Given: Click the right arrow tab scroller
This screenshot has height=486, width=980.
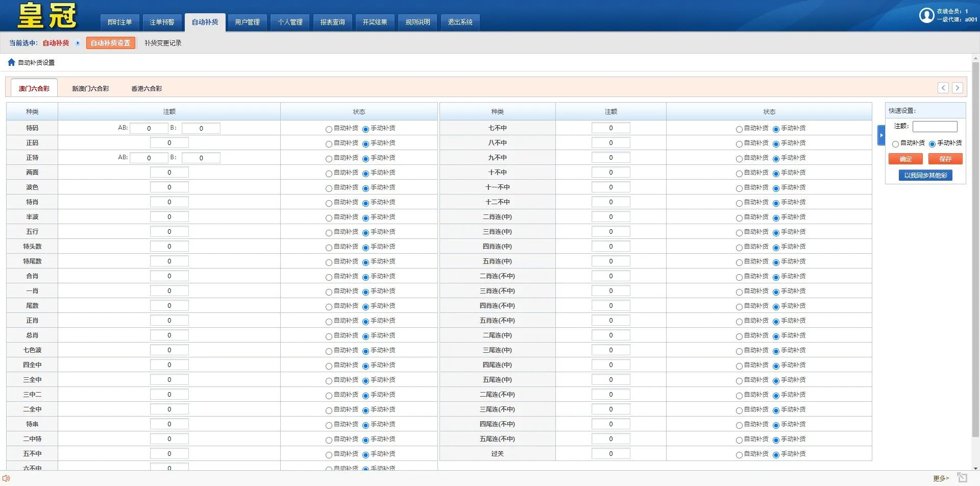Looking at the screenshot, I should [958, 88].
